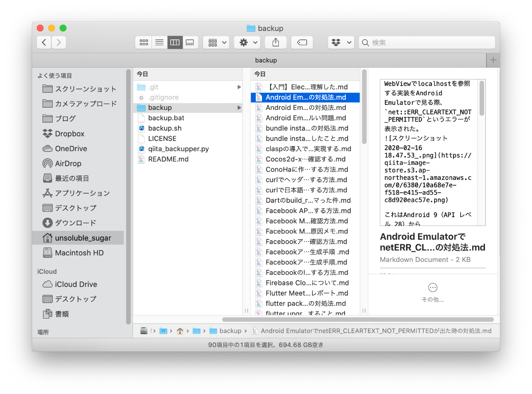The image size is (532, 394).
Task: Click home folder icon in path bar
Action: tap(180, 331)
